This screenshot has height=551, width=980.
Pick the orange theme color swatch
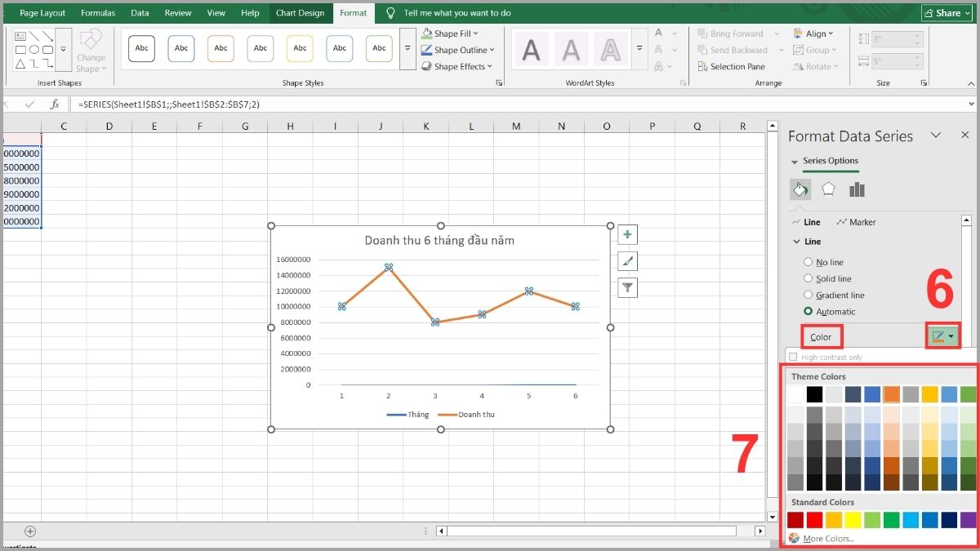click(891, 394)
